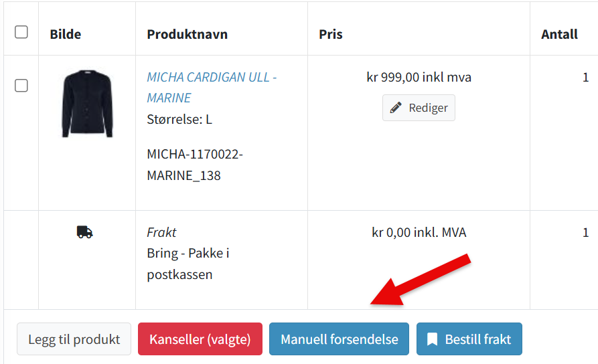Click the Manuell forsendelse button
598x364 pixels.
(340, 339)
